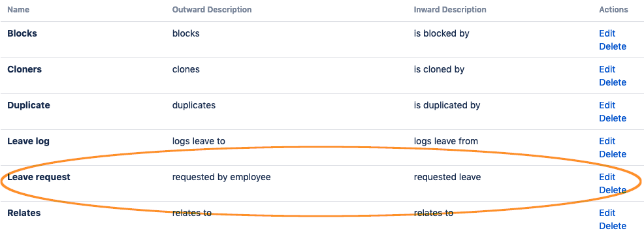Click the Outward Description column header
644x235 pixels.
coord(212,9)
